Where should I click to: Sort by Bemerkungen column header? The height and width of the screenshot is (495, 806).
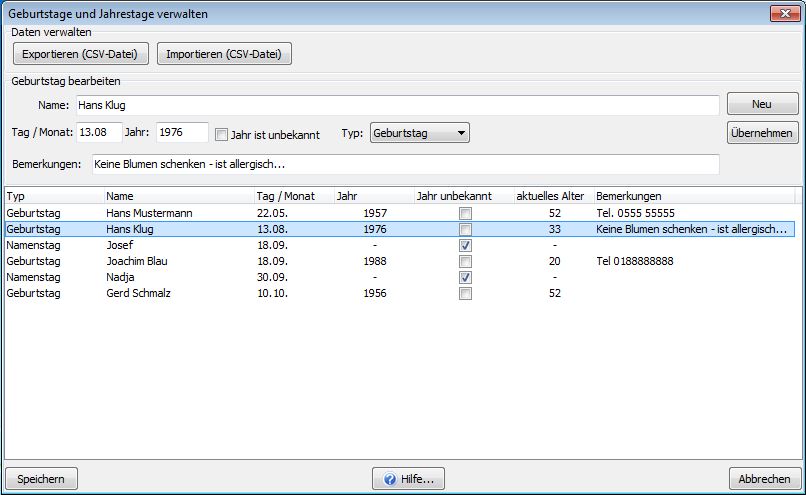point(694,196)
